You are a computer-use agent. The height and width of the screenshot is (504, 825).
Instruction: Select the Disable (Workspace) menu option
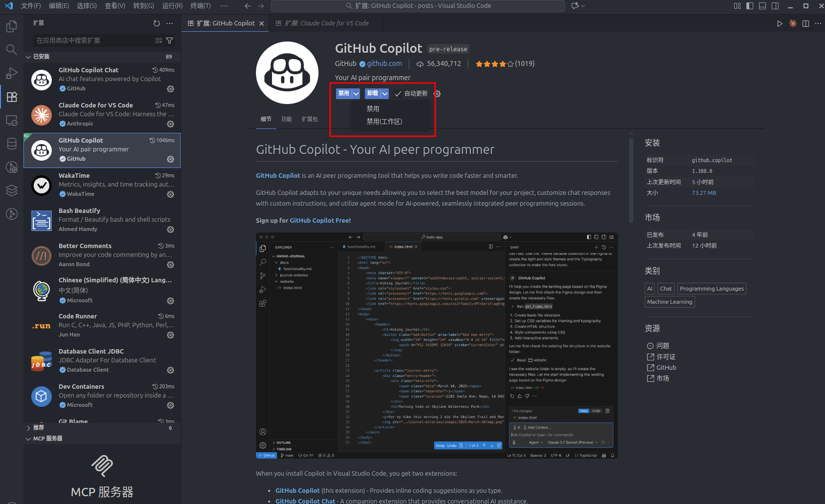click(384, 122)
